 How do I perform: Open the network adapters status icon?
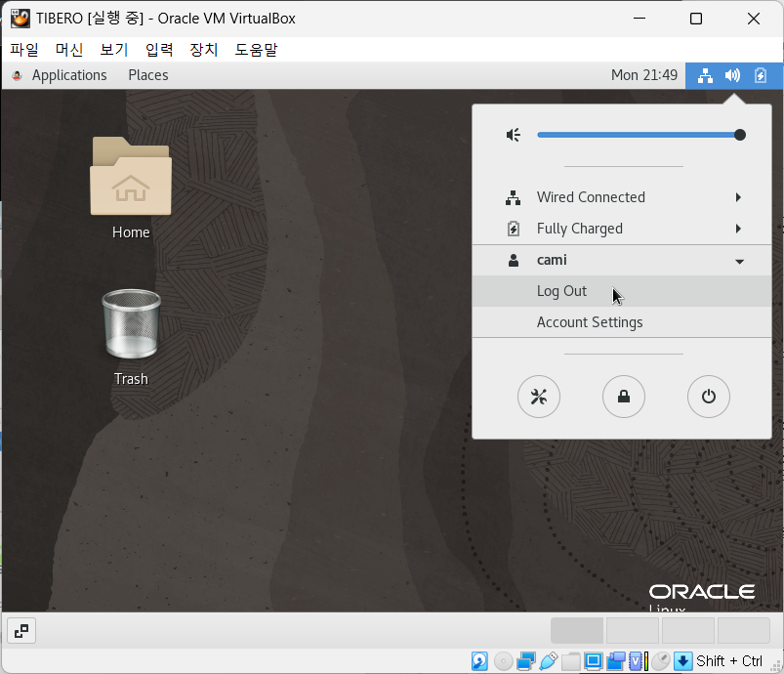tap(526, 661)
